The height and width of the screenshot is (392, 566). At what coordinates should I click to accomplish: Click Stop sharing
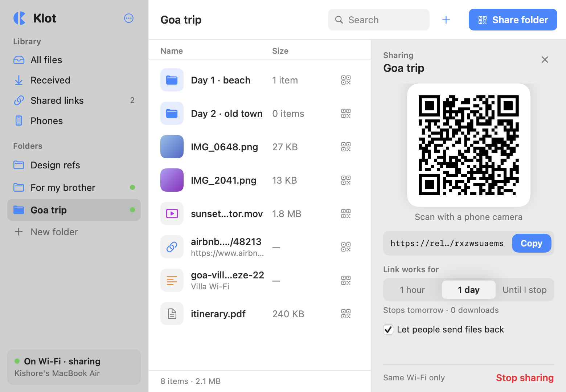tap(525, 378)
